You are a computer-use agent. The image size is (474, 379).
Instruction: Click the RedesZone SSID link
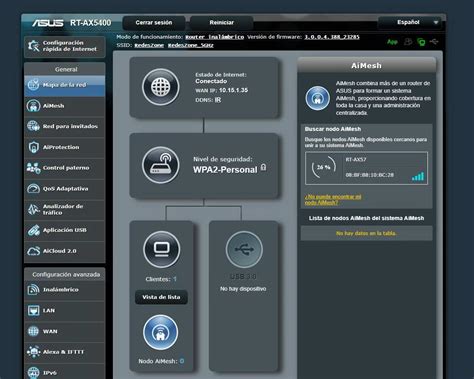click(149, 45)
